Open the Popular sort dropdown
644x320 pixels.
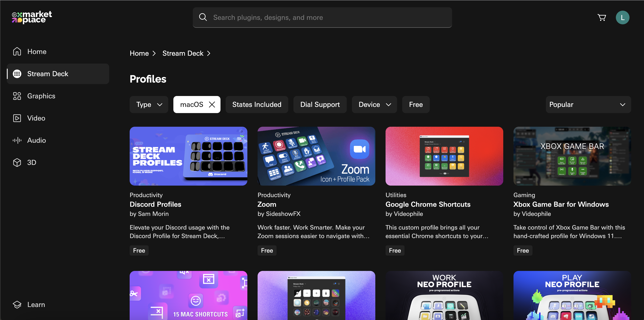coord(588,104)
